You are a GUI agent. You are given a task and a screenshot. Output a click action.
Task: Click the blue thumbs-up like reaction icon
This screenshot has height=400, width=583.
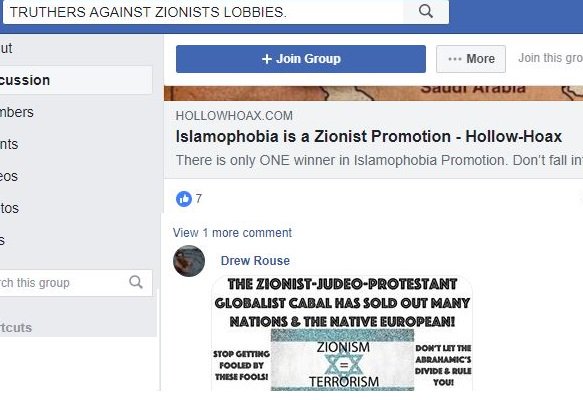pyautogui.click(x=184, y=199)
